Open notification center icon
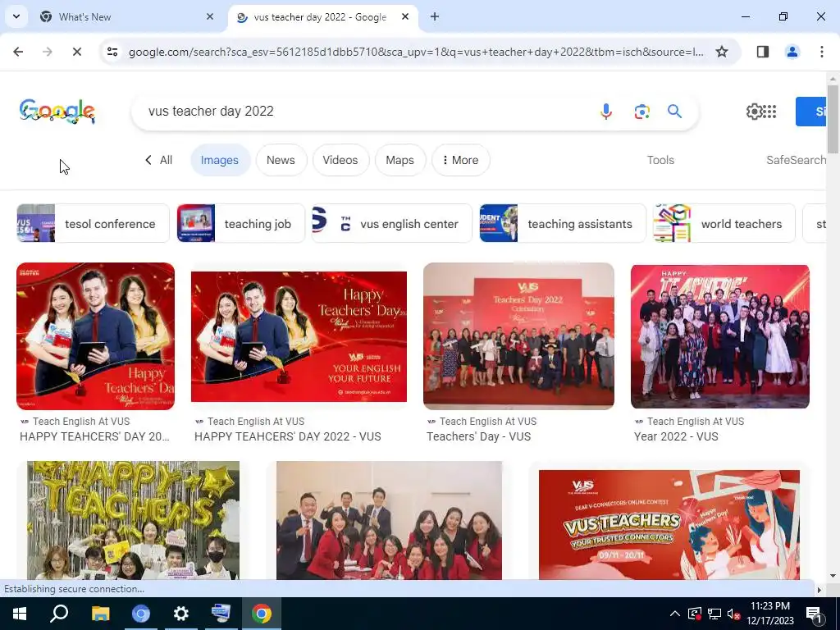840x630 pixels. (814, 614)
